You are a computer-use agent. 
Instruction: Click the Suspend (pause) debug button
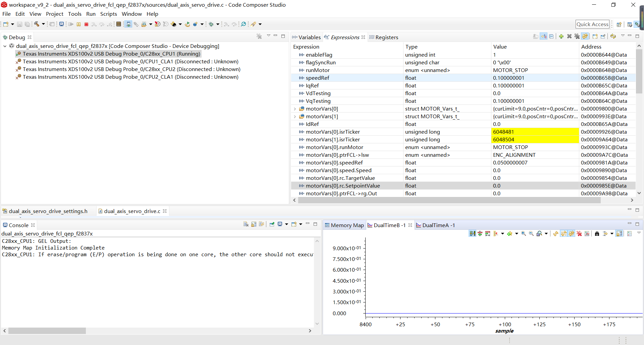pyautogui.click(x=78, y=24)
